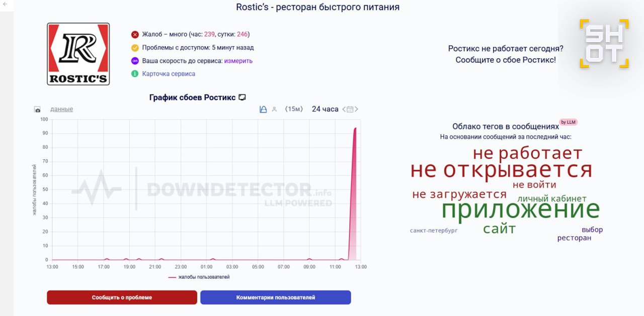The image size is (644, 316).
Task: Click the 'На основании сообщений за последний час:' line
Action: (506, 137)
